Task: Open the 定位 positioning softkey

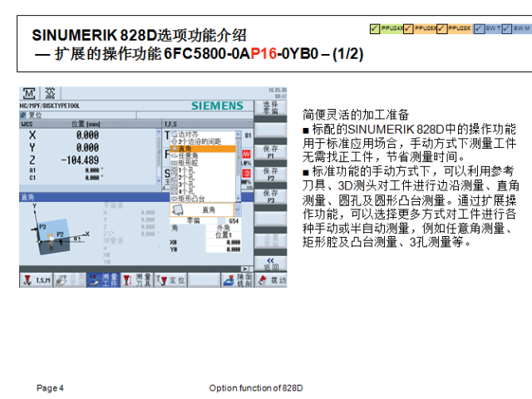Action: pyautogui.click(x=170, y=280)
